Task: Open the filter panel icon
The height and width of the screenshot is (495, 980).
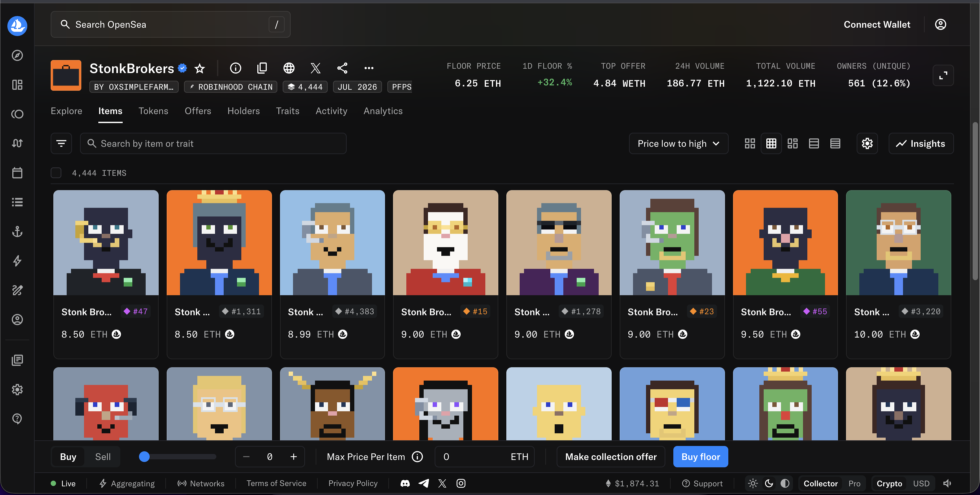Action: [61, 143]
